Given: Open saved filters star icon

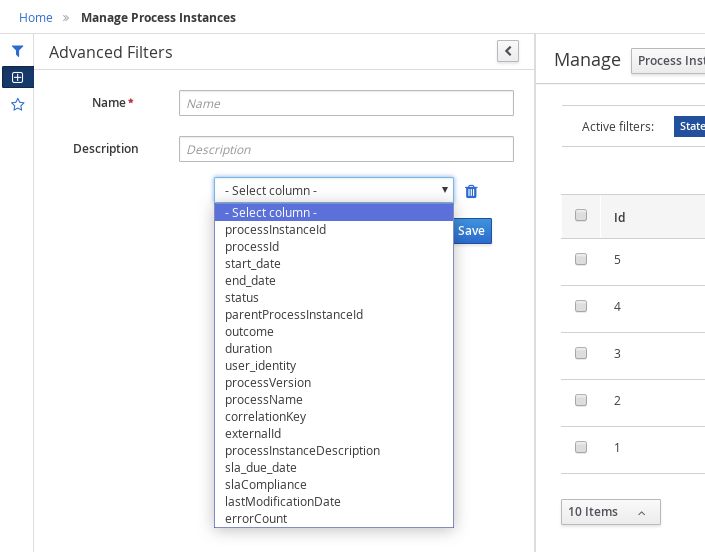Looking at the screenshot, I should click(x=18, y=105).
